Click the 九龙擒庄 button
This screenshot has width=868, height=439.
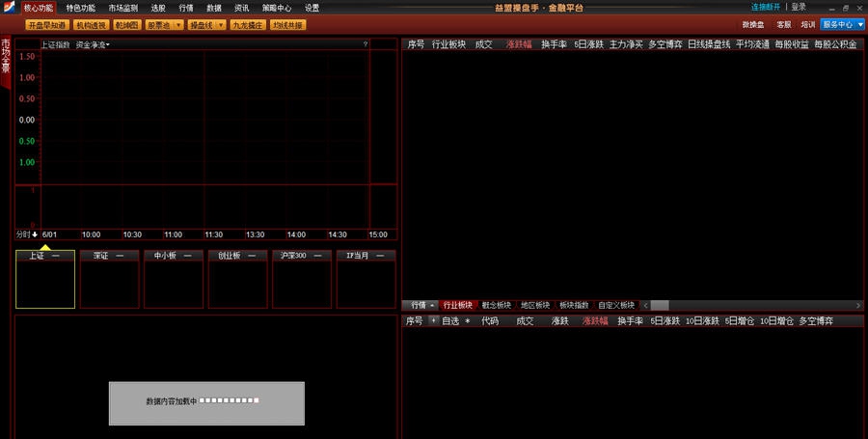248,25
